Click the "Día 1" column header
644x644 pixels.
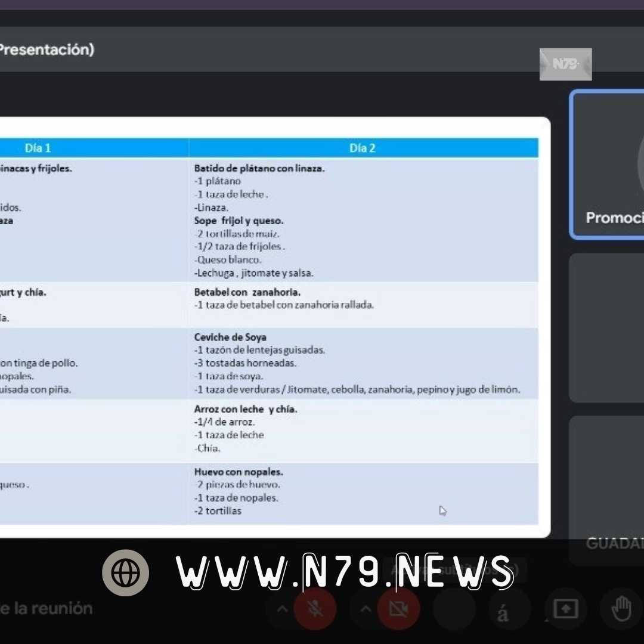click(x=38, y=148)
